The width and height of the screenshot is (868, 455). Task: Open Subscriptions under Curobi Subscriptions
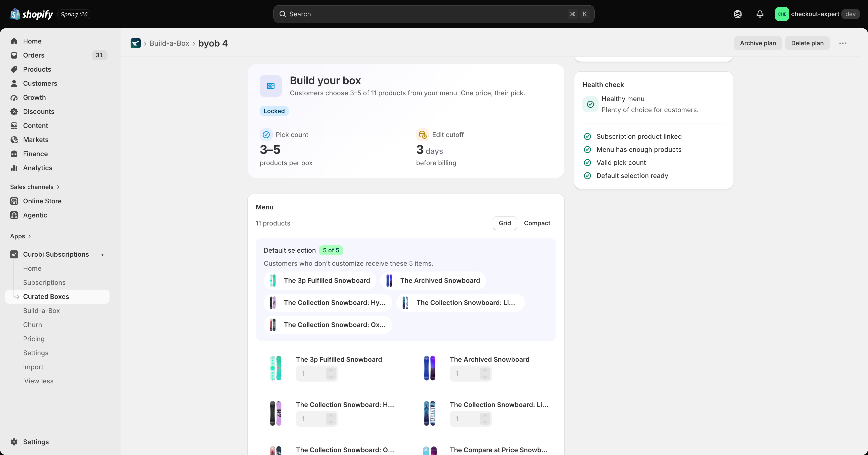click(44, 283)
